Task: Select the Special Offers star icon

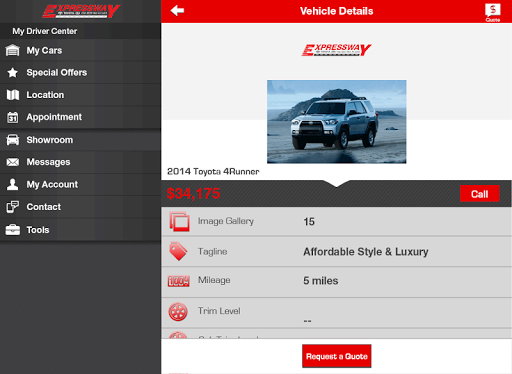Action: pyautogui.click(x=13, y=72)
